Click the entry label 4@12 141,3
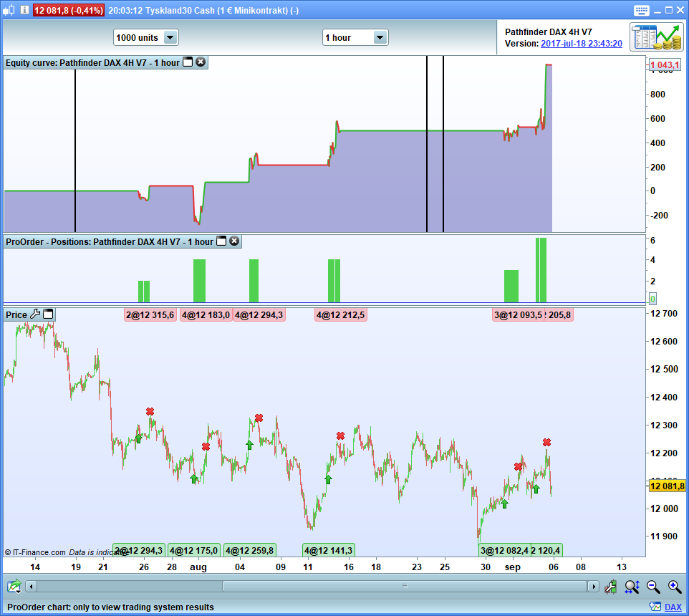Image resolution: width=689 pixels, height=616 pixels. (x=328, y=551)
